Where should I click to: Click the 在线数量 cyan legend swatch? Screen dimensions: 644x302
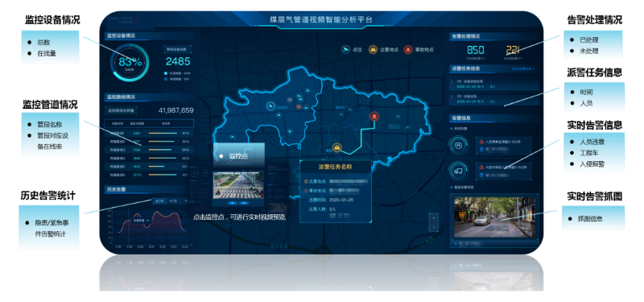[166, 72]
